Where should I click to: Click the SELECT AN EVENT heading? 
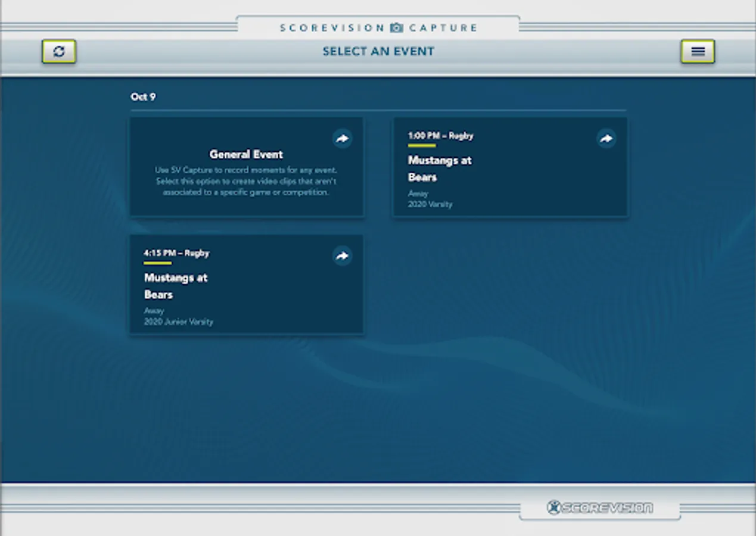click(378, 52)
